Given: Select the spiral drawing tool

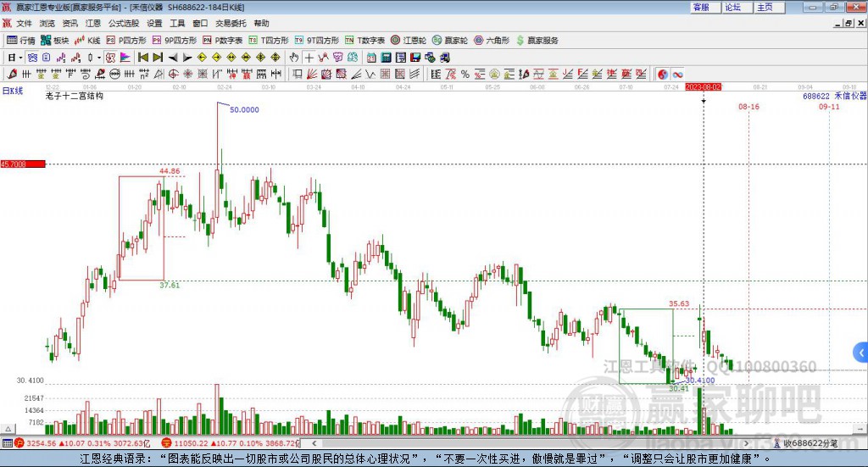Looking at the screenshot, I should [86, 74].
